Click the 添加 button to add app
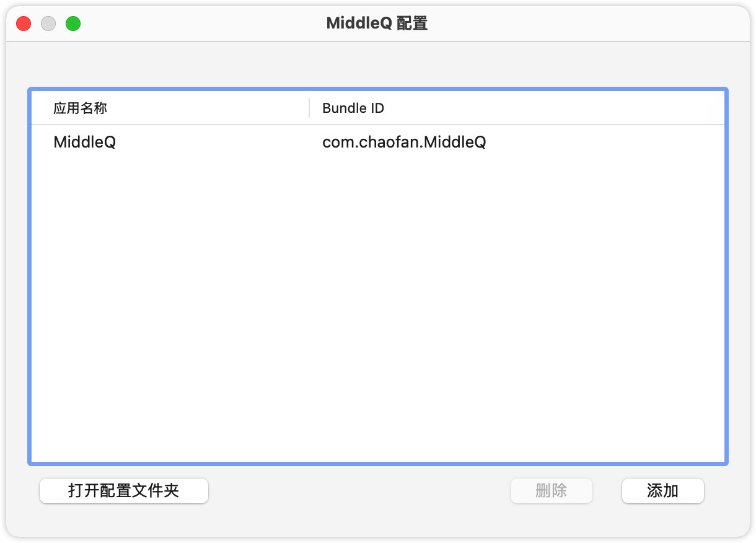The width and height of the screenshot is (756, 543). click(x=662, y=491)
